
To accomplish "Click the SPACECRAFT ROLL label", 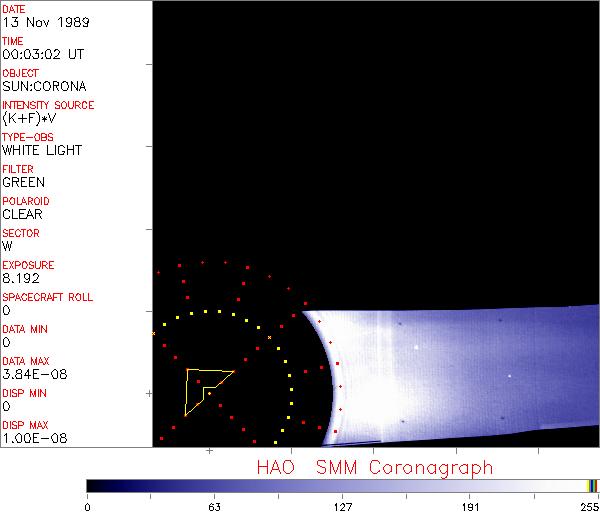I will coord(48,297).
